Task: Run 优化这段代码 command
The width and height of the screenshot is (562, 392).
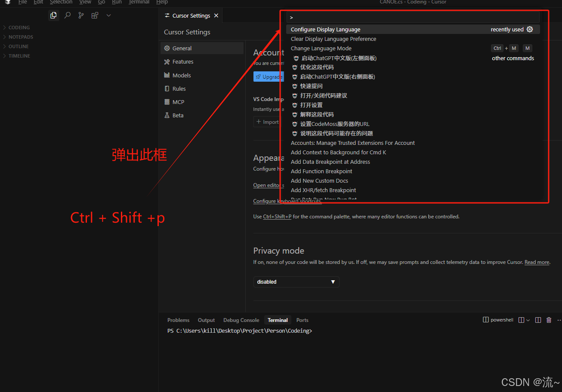Action: 413,67
